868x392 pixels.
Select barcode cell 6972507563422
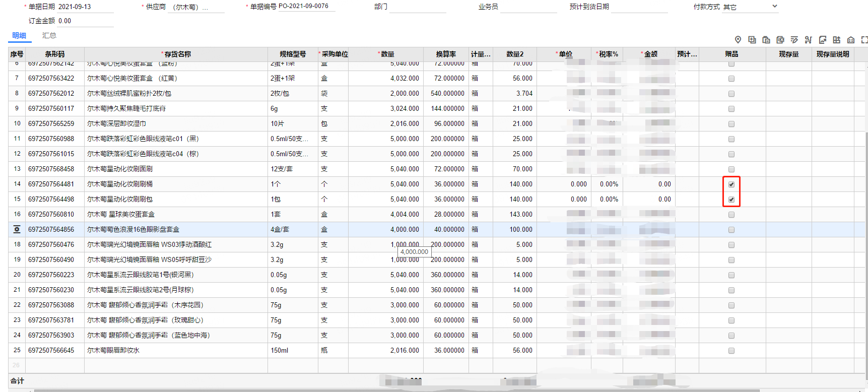(x=55, y=78)
